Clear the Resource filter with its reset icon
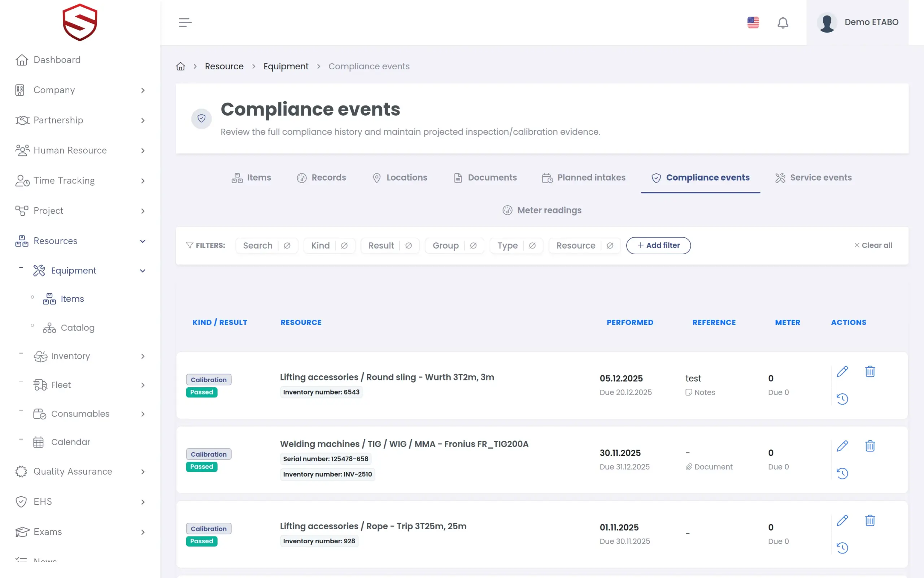Viewport: 924px width, 578px height. (610, 245)
